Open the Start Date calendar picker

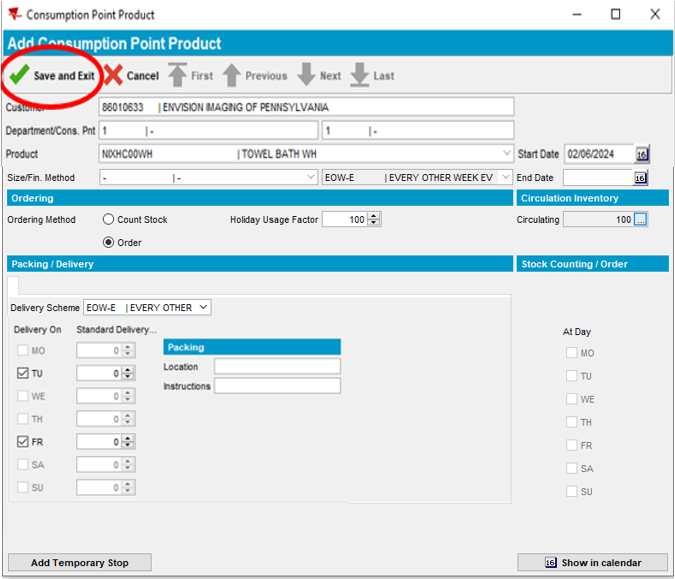641,154
